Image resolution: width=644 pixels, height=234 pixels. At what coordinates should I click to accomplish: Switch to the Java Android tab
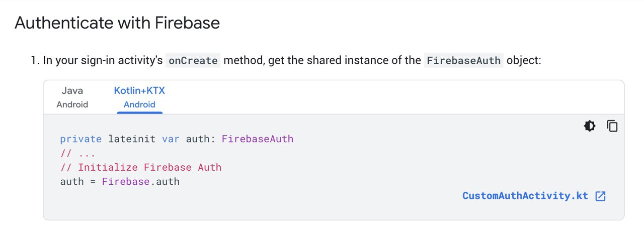[72, 97]
